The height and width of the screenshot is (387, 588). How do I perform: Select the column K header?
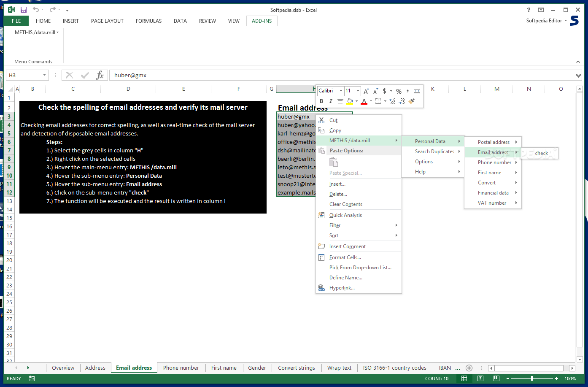[x=433, y=89]
